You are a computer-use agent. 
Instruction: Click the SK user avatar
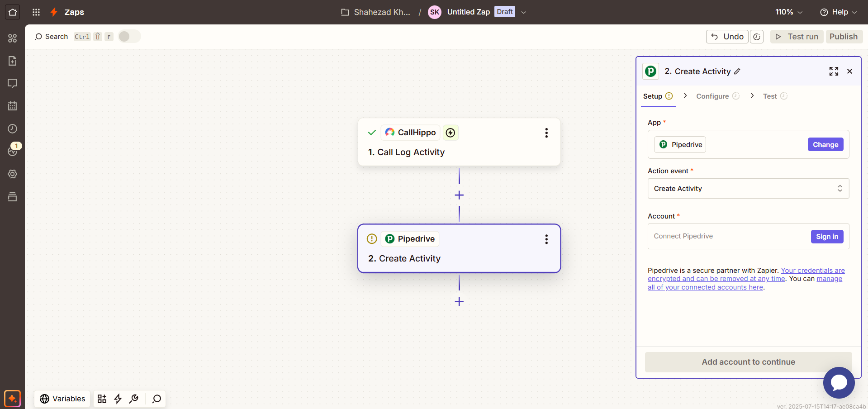[x=435, y=12]
